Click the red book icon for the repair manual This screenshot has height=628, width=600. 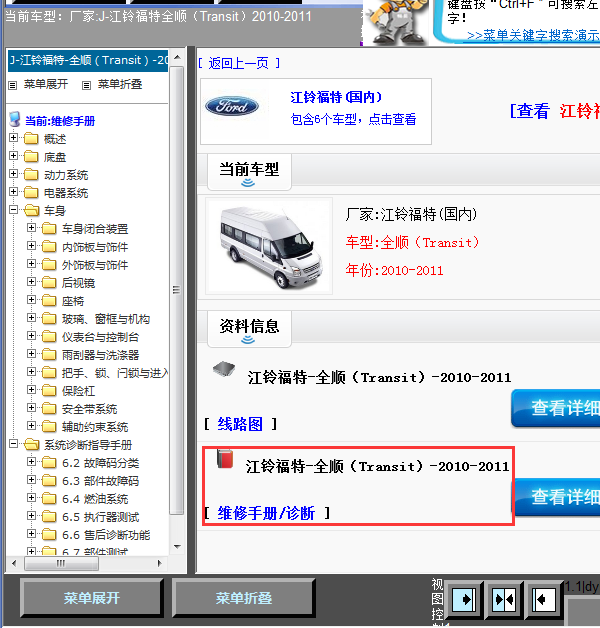225,459
